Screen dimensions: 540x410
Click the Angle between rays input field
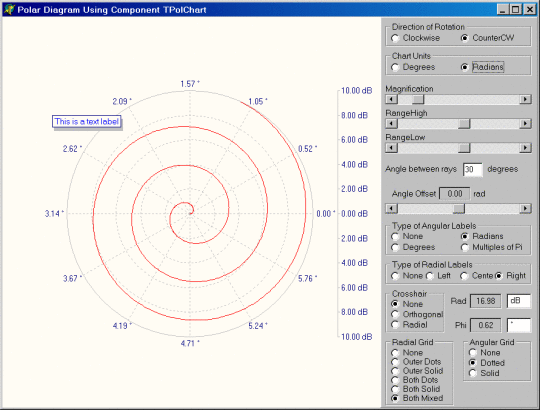pos(472,169)
